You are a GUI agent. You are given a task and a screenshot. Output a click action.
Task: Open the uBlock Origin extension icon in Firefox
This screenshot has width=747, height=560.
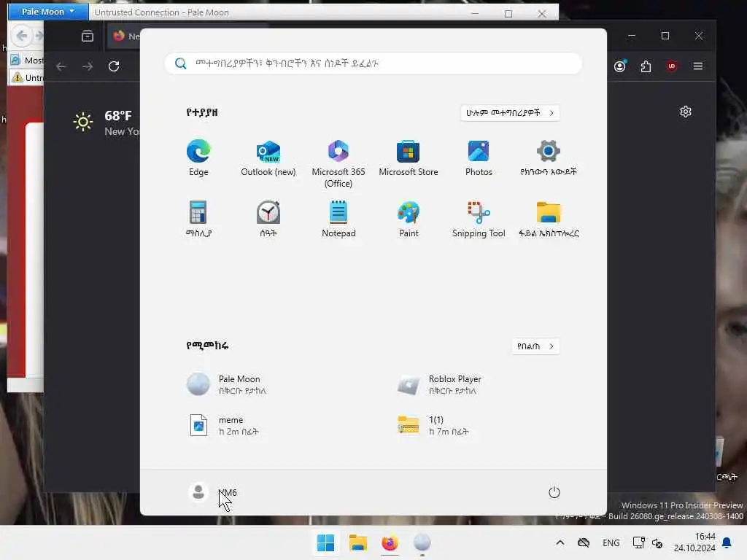coord(672,66)
